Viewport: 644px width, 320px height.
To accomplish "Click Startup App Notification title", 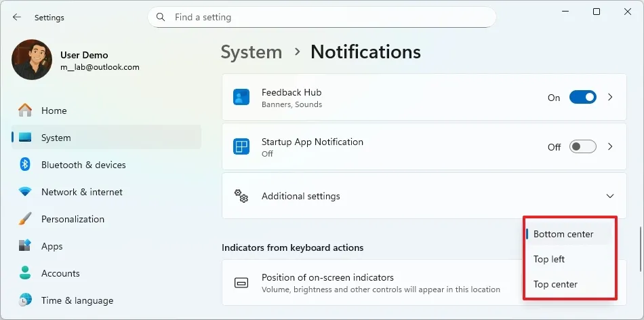I will click(x=312, y=142).
